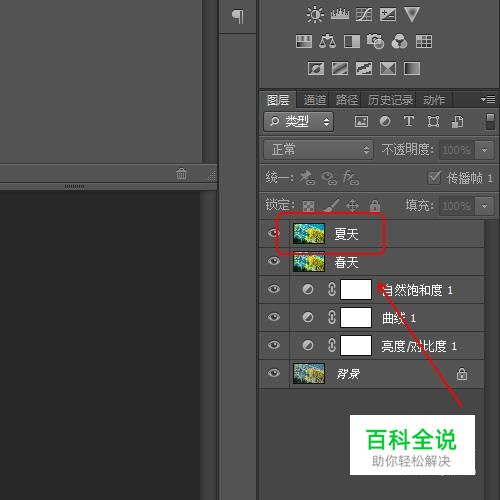Open the 正常 blend mode dropdown

pos(318,150)
